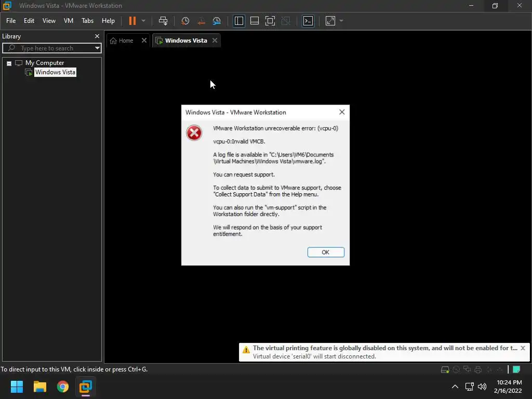Click the stretch guest display icon
The width and height of the screenshot is (532, 399).
[330, 21]
